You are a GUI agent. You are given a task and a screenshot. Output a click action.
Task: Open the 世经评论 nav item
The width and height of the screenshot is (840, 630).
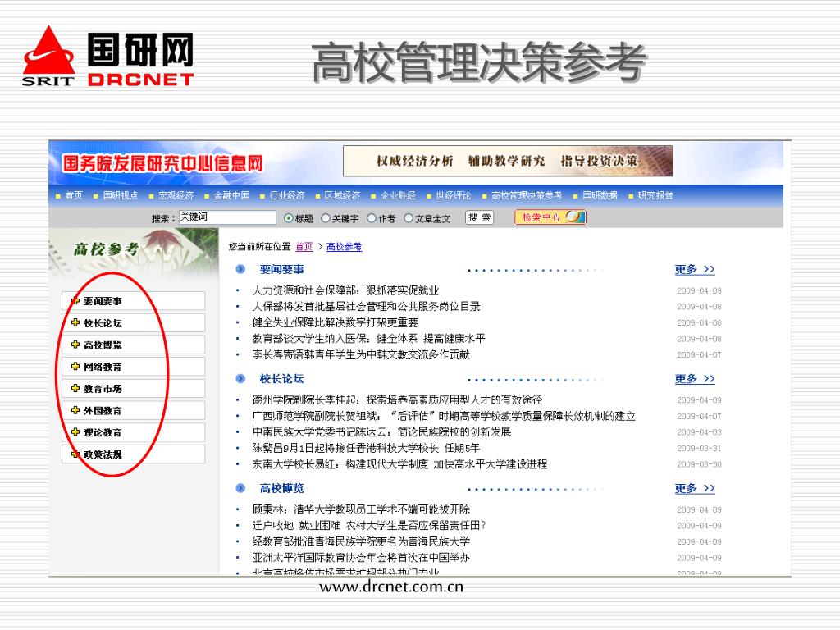click(453, 195)
